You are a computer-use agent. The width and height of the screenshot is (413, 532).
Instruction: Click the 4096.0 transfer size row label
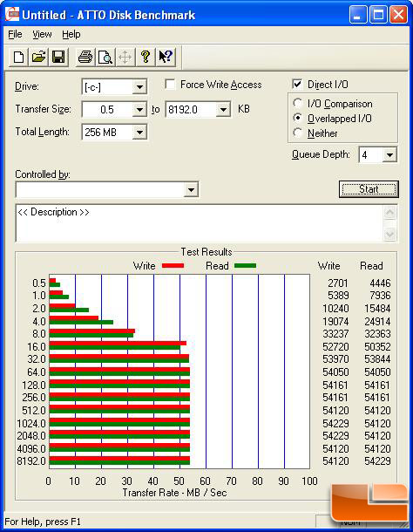pos(31,449)
